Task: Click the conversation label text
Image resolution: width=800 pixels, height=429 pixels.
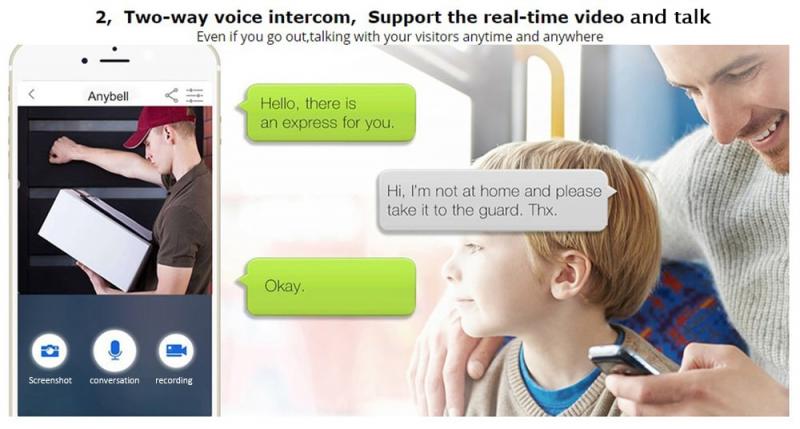Action: tap(114, 381)
